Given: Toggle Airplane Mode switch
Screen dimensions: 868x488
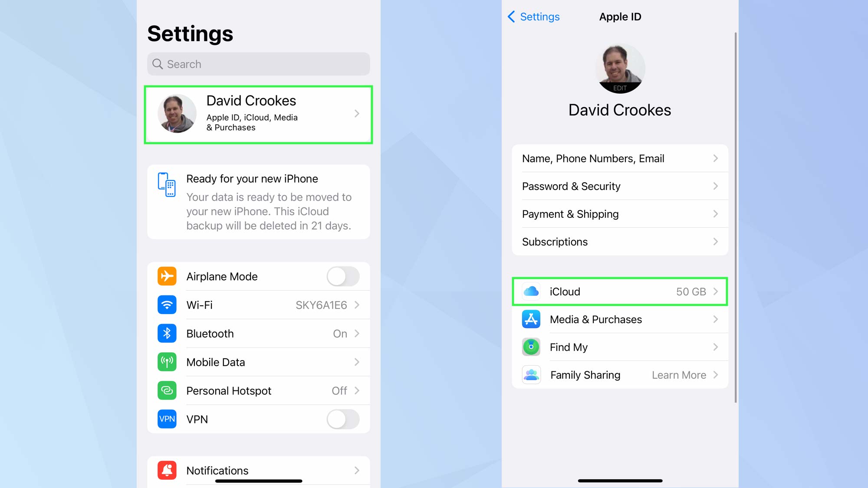Looking at the screenshot, I should point(343,276).
